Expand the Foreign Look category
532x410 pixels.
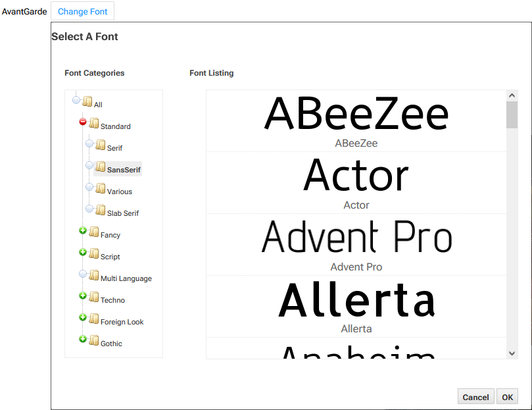click(x=82, y=318)
